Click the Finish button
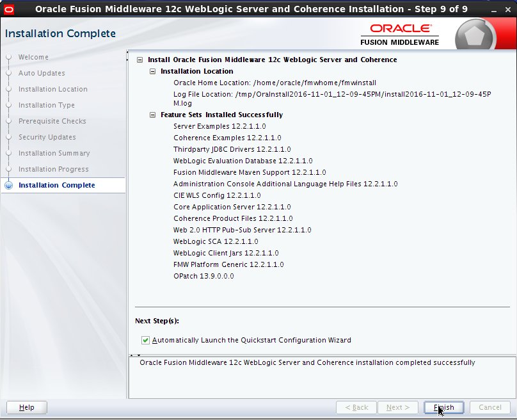The width and height of the screenshot is (517, 420). 444,407
